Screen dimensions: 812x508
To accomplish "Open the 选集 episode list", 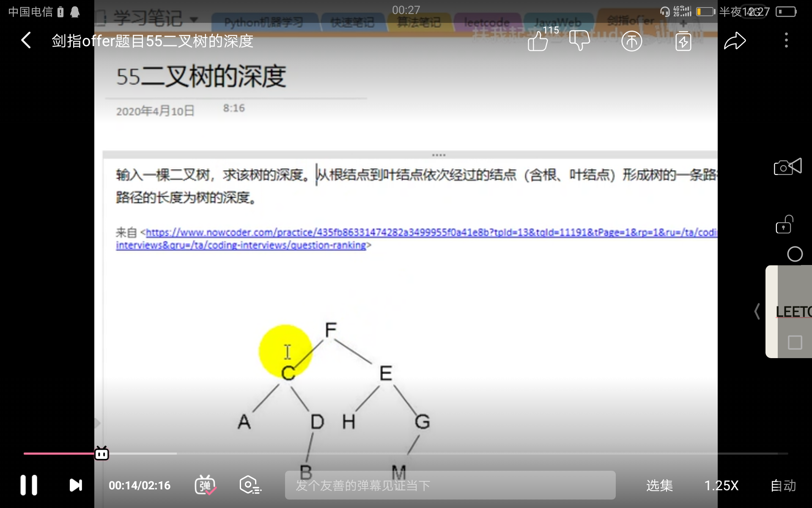I will [x=659, y=486].
